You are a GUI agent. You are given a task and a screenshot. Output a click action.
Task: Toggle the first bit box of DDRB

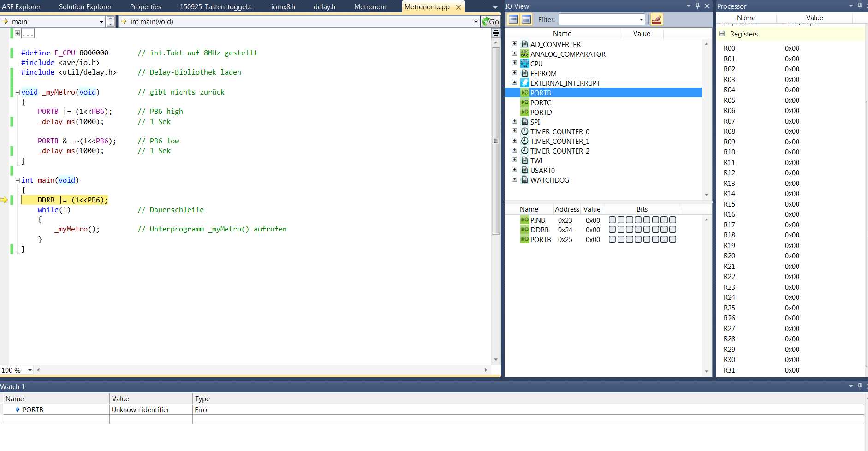[612, 230]
